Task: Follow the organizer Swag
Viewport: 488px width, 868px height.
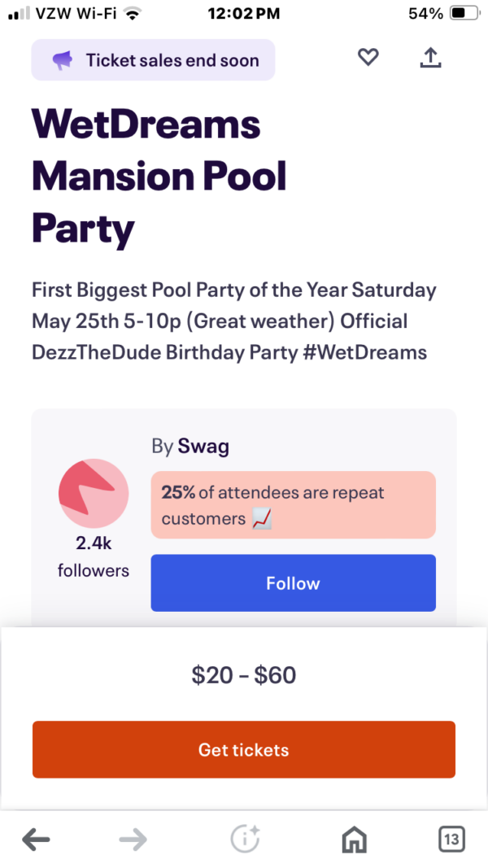Action: [293, 583]
